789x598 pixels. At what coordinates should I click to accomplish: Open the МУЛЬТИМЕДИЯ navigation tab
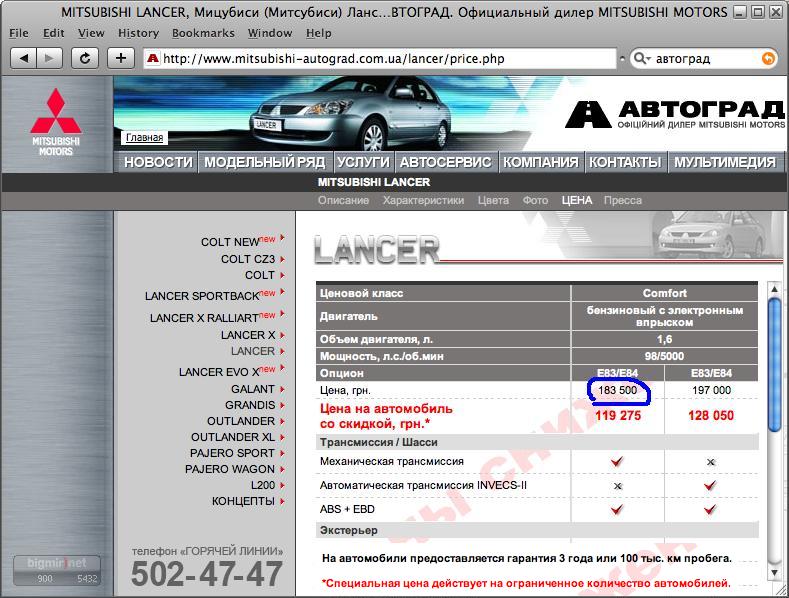click(725, 162)
